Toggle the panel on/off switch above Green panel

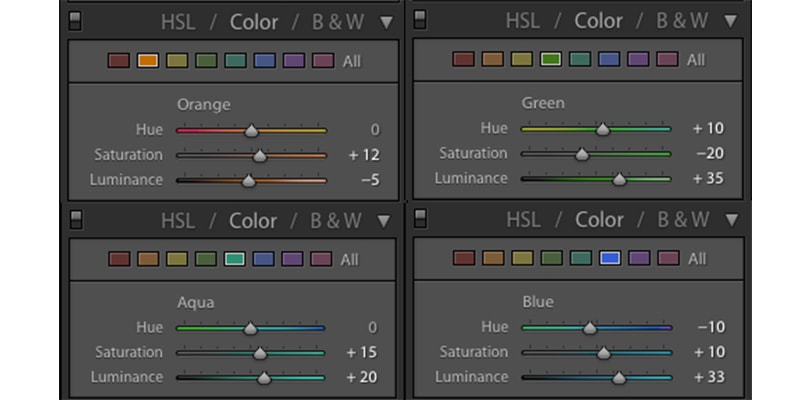420,19
